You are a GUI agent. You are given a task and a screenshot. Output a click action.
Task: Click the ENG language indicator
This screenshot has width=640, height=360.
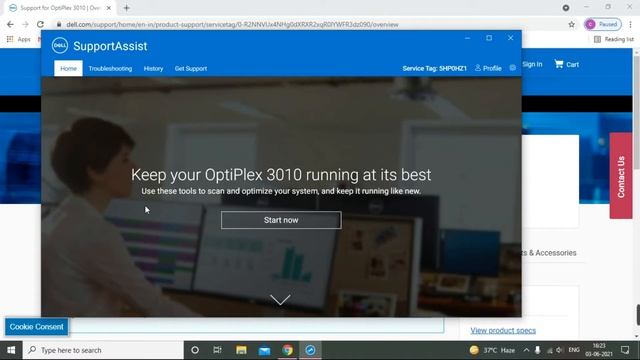click(574, 350)
